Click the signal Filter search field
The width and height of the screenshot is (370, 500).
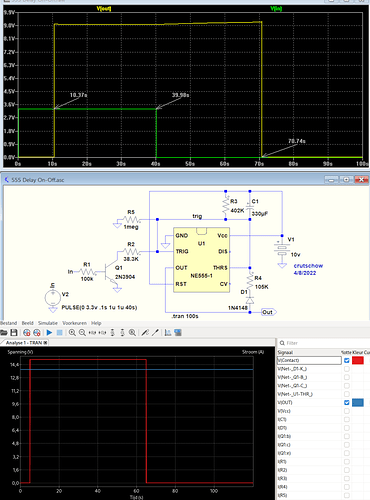coord(323,343)
